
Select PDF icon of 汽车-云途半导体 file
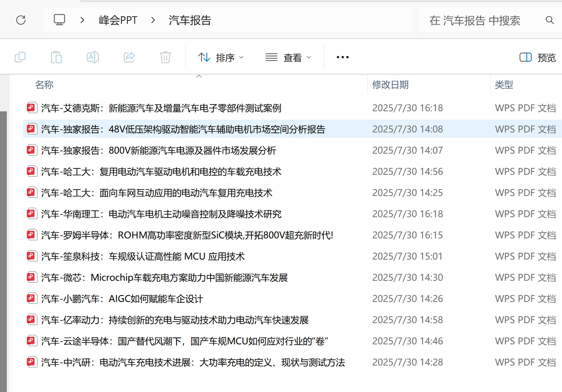pos(31,341)
